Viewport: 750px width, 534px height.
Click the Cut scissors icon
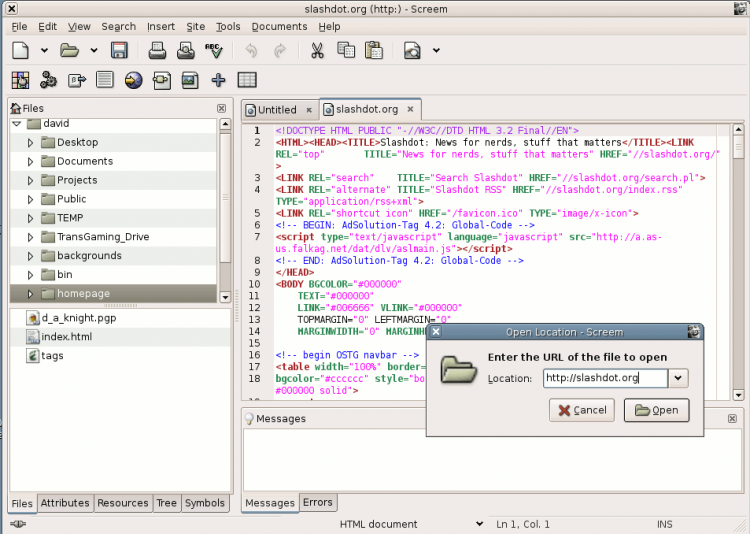pyautogui.click(x=317, y=50)
